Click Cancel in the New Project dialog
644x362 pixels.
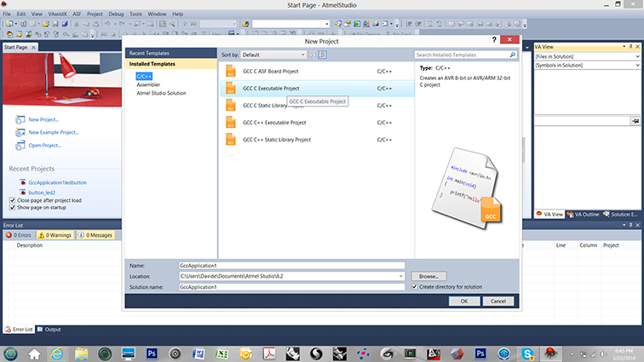pyautogui.click(x=498, y=302)
